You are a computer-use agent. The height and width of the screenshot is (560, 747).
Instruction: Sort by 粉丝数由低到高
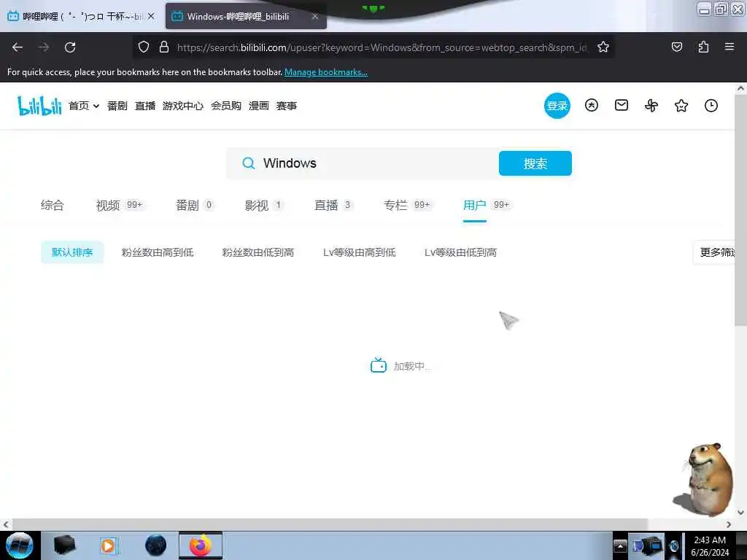(x=258, y=252)
